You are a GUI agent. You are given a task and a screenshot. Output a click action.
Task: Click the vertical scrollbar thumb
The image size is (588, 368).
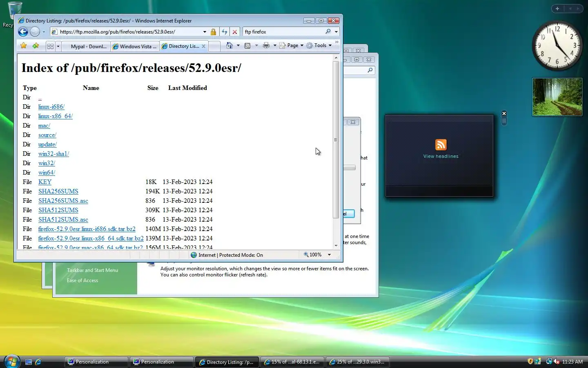[x=336, y=140]
